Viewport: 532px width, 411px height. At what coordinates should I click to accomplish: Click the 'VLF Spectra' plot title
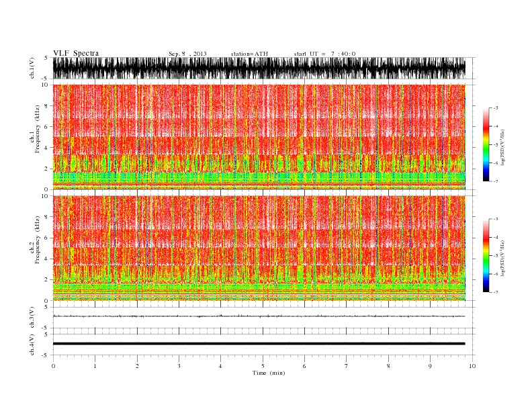(x=76, y=53)
